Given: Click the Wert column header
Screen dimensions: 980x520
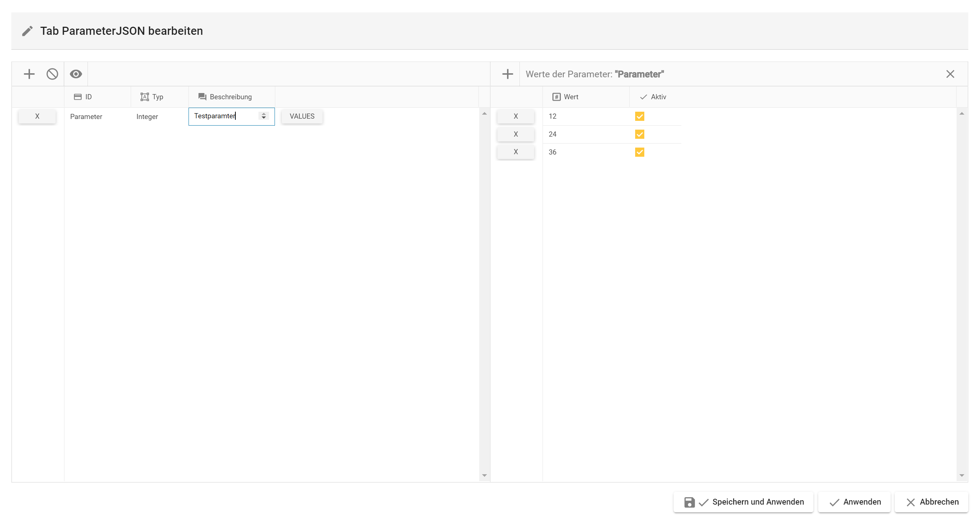Looking at the screenshot, I should pos(570,97).
